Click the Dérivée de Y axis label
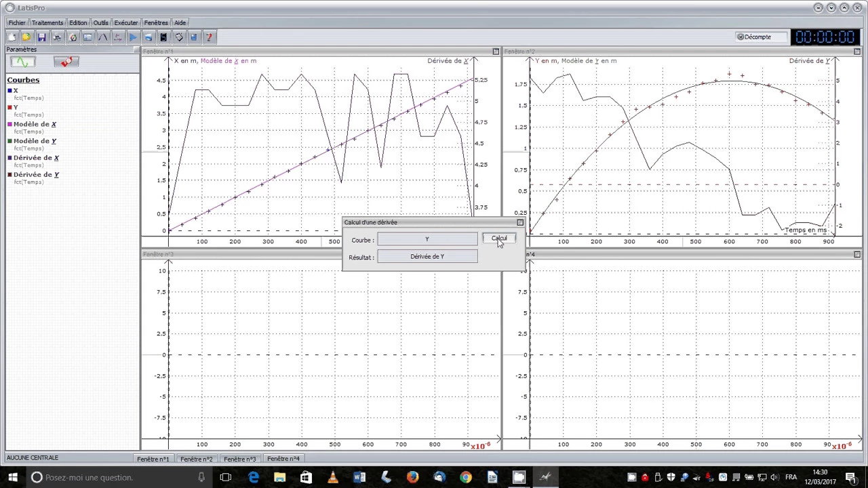 pos(810,61)
